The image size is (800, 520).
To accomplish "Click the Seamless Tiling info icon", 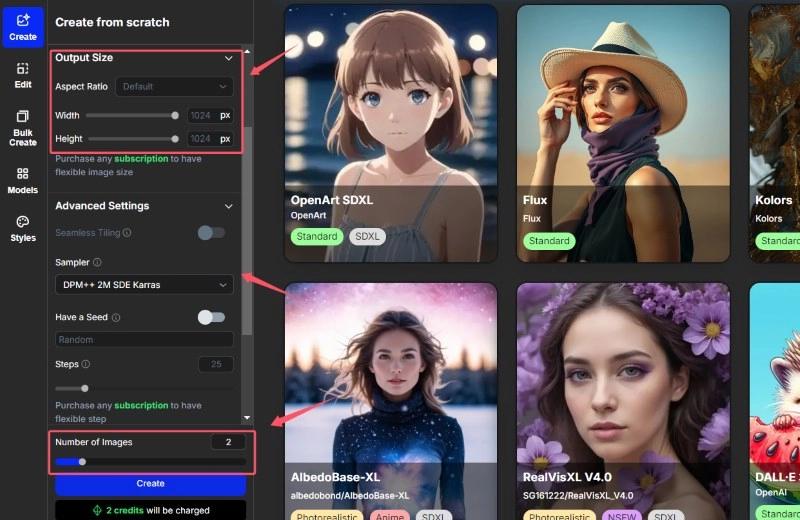I will pos(127,233).
